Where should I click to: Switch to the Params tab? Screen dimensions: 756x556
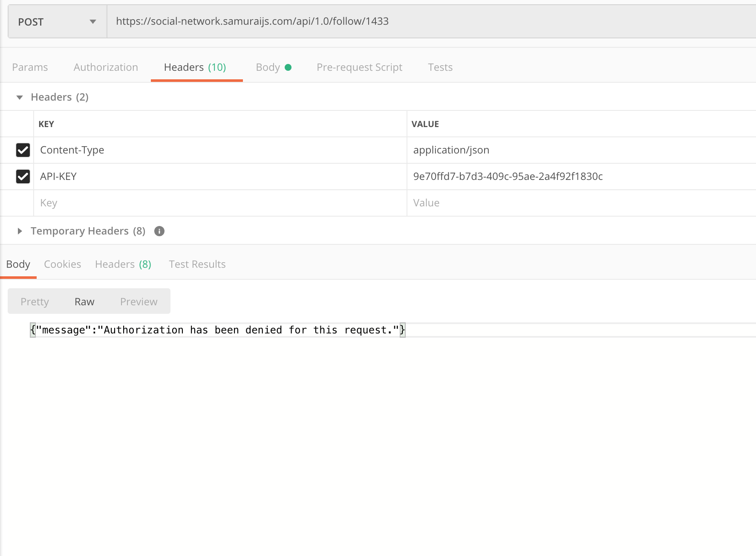point(30,67)
